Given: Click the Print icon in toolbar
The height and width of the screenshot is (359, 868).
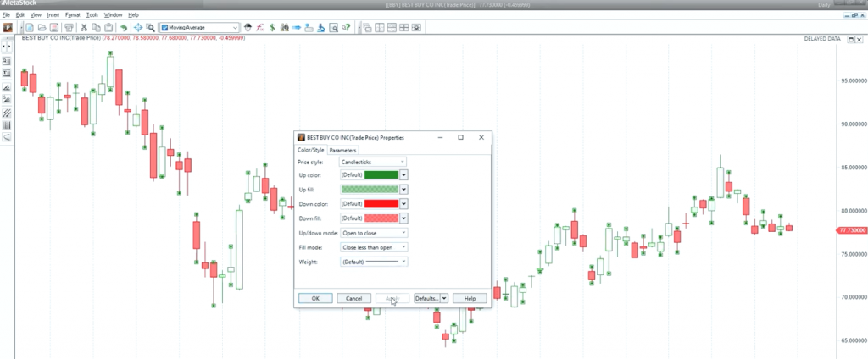Looking at the screenshot, I should tap(69, 27).
